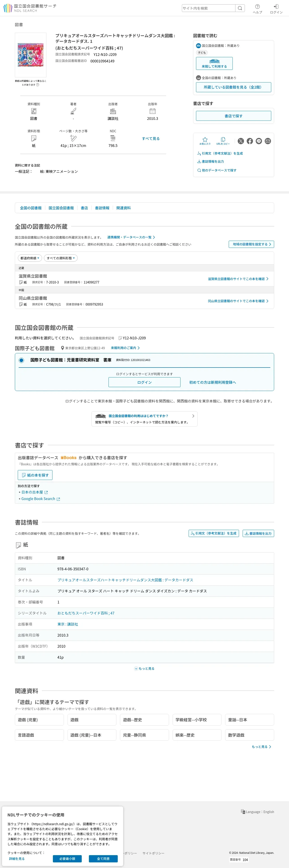Screen dimensions: 289x868
Task: Expand details with すべて見る
Action: (x=151, y=139)
